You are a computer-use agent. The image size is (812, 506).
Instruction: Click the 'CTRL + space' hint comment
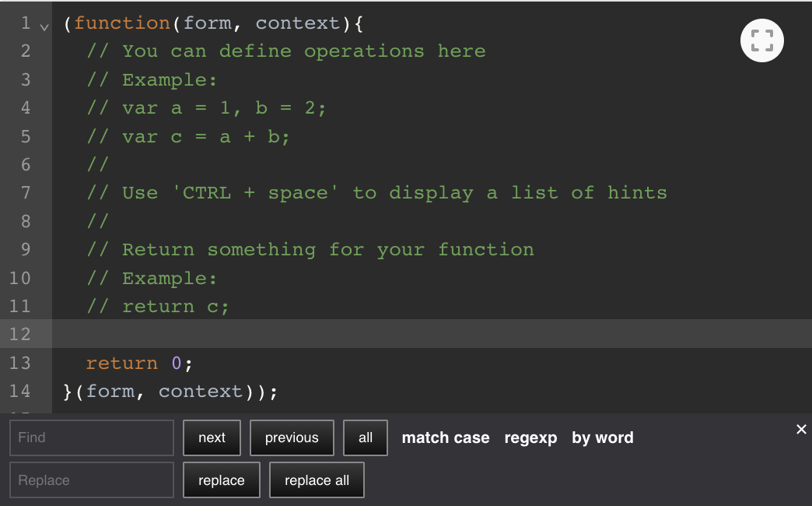click(x=377, y=193)
